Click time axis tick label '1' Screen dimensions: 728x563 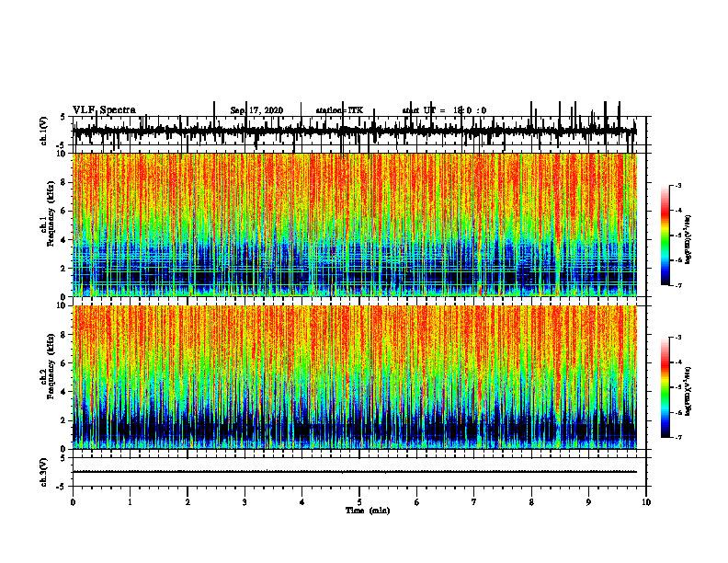pyautogui.click(x=130, y=502)
